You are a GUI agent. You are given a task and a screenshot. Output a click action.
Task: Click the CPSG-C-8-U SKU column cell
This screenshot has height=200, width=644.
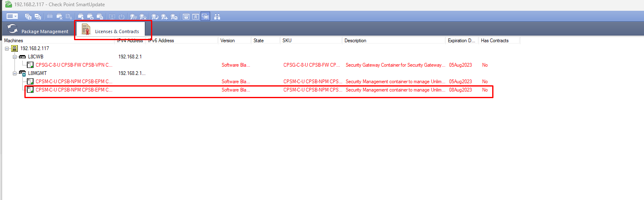(312, 65)
